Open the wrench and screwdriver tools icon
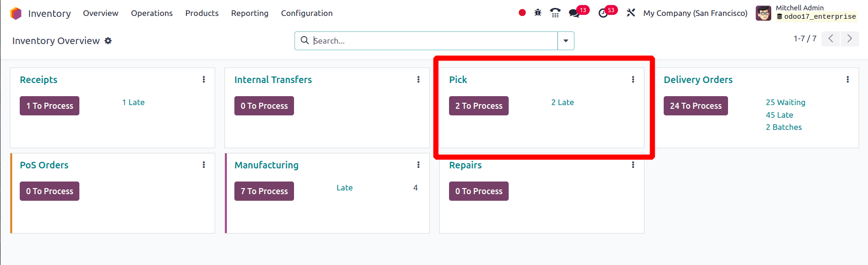868x265 pixels. coord(631,13)
